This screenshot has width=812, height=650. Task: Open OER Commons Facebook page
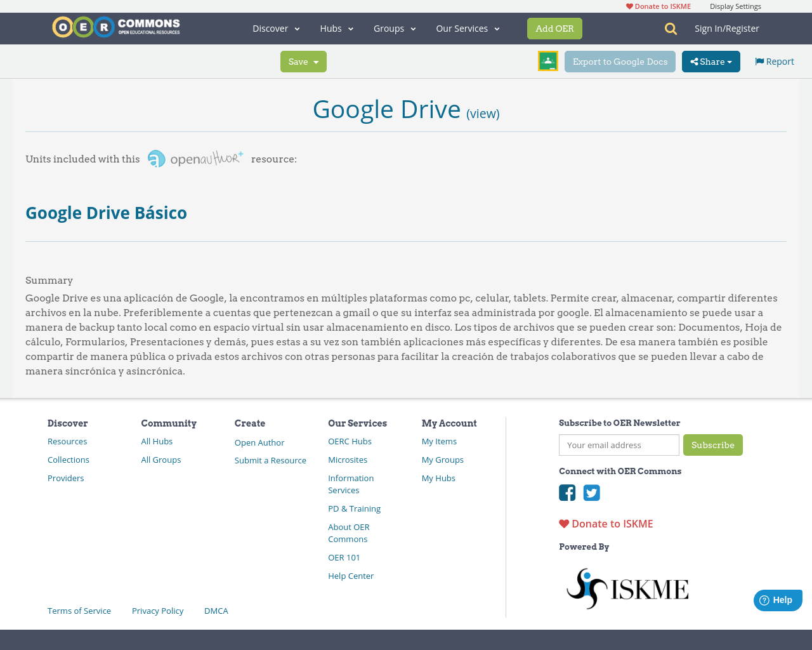click(566, 491)
